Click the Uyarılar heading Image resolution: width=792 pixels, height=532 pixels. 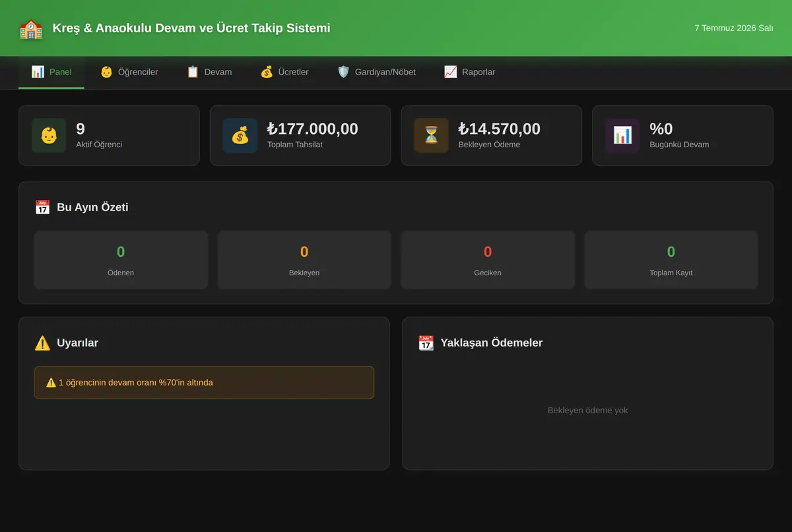[78, 343]
